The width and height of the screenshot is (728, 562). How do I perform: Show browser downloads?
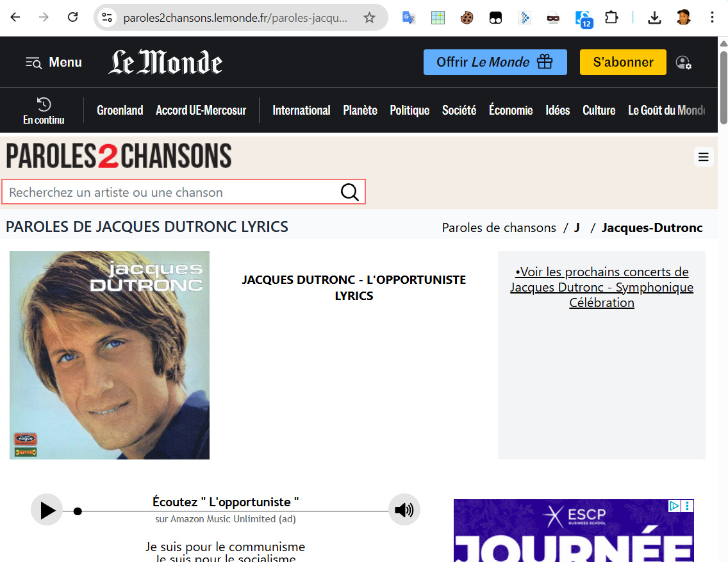tap(654, 18)
